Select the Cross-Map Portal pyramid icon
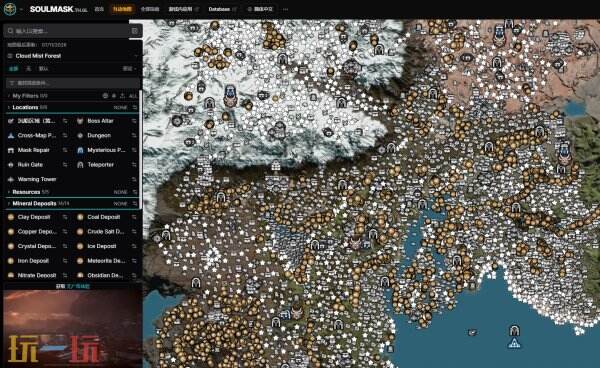Viewport: 600px width, 368px height. [11, 135]
